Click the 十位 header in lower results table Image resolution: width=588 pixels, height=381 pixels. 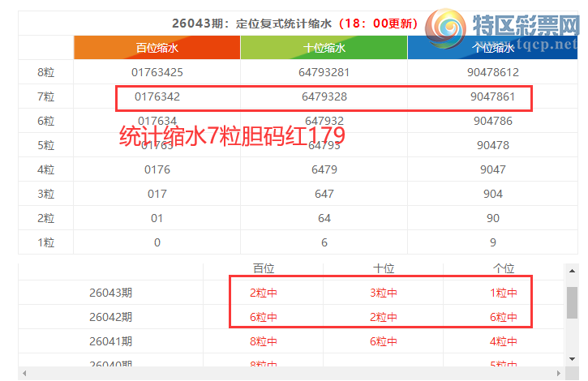tap(384, 268)
